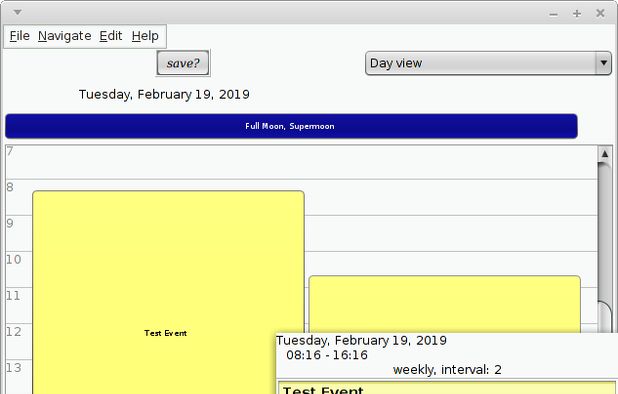
Task: Click the tooltip date Tuesday, February 19, 2019
Action: pos(361,340)
